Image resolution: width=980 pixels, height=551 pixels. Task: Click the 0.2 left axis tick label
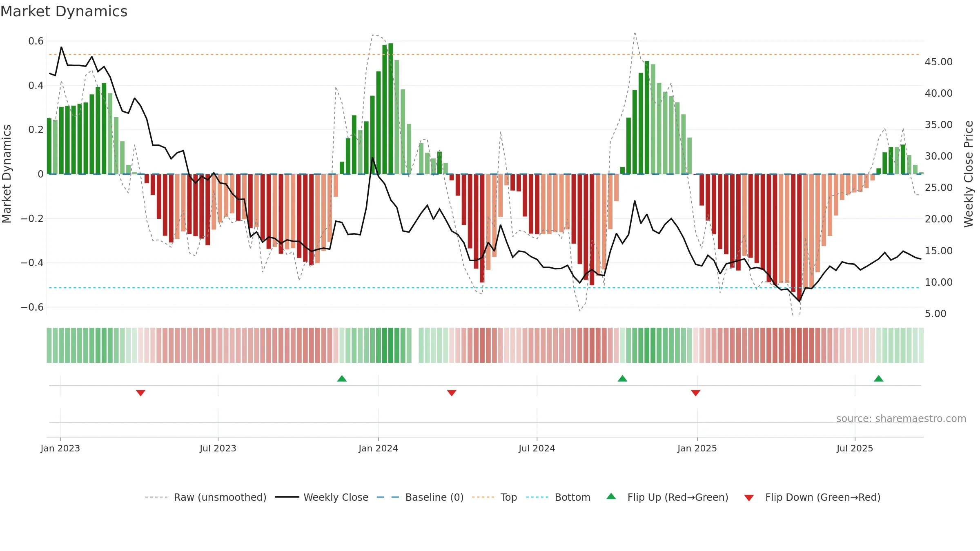point(36,129)
